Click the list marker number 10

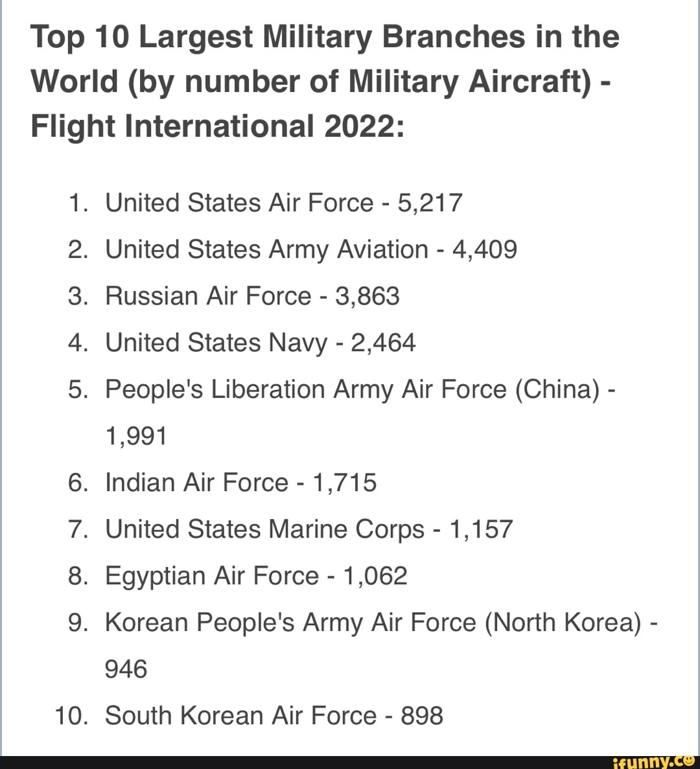[x=71, y=717]
